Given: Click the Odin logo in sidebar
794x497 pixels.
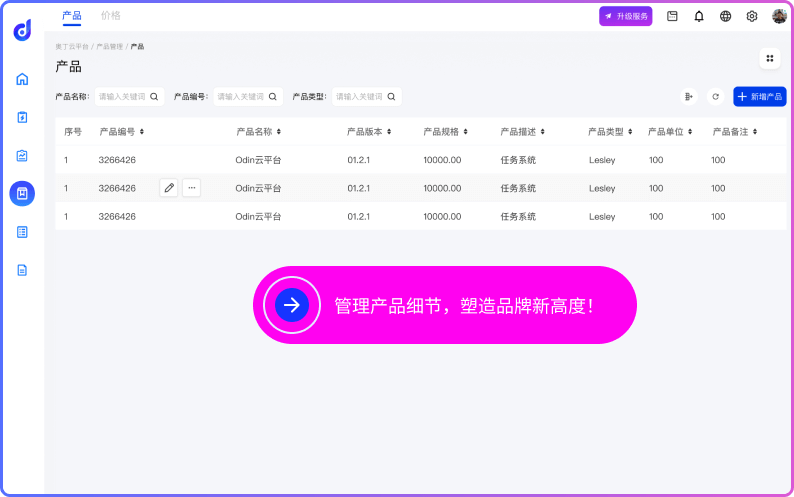Looking at the screenshot, I should point(22,30).
